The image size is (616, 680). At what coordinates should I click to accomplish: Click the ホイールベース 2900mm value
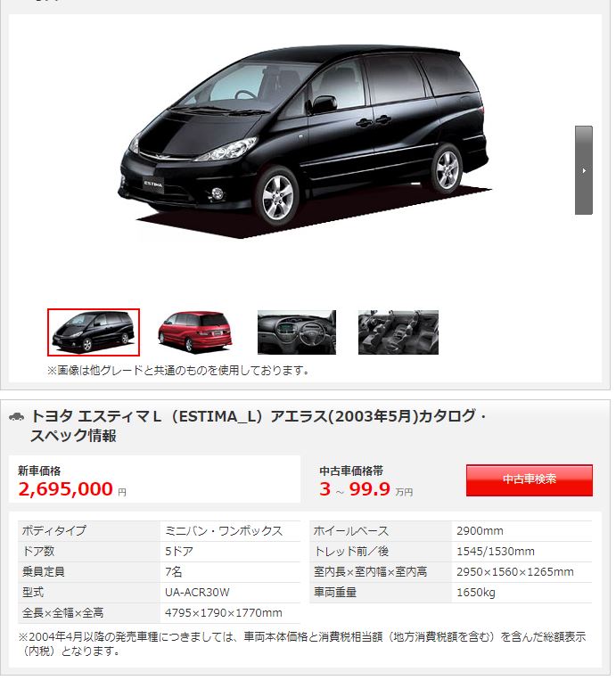click(480, 530)
